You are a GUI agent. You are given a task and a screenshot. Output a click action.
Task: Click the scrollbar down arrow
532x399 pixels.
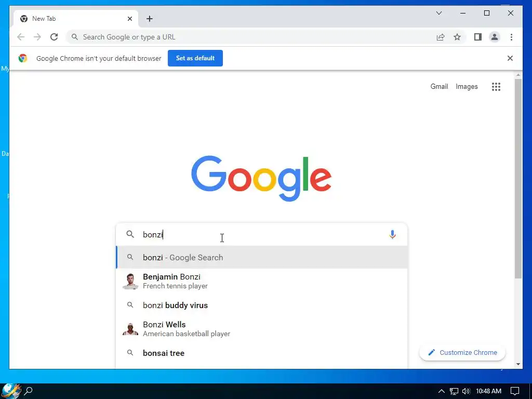click(518, 364)
